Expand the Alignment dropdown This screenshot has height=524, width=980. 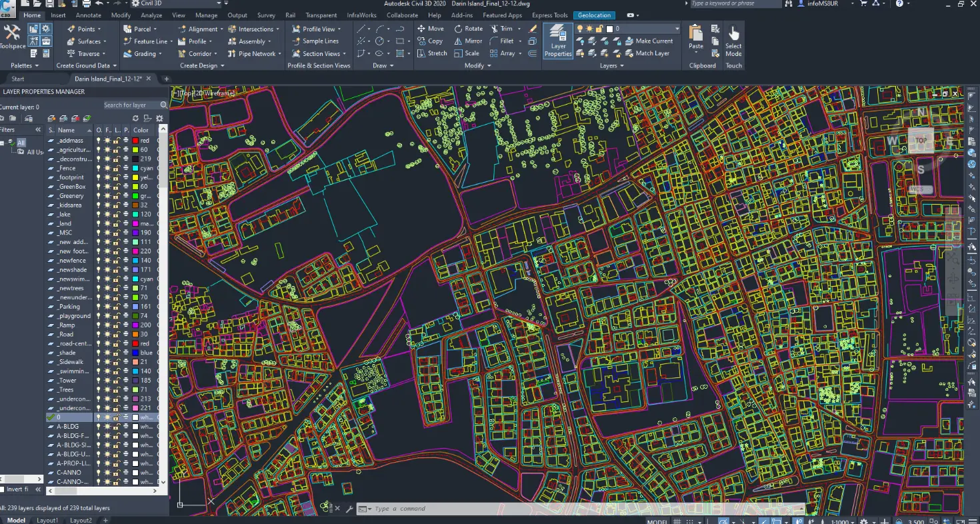click(x=203, y=29)
